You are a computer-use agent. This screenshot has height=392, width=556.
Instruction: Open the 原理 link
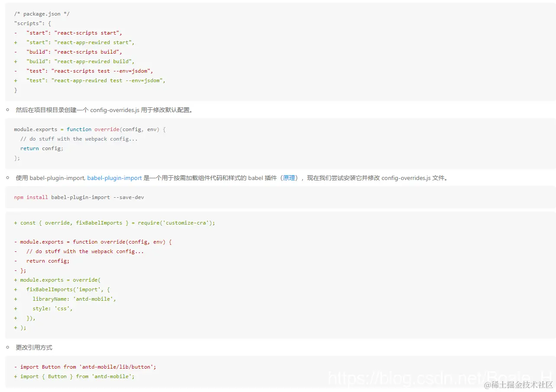[289, 178]
